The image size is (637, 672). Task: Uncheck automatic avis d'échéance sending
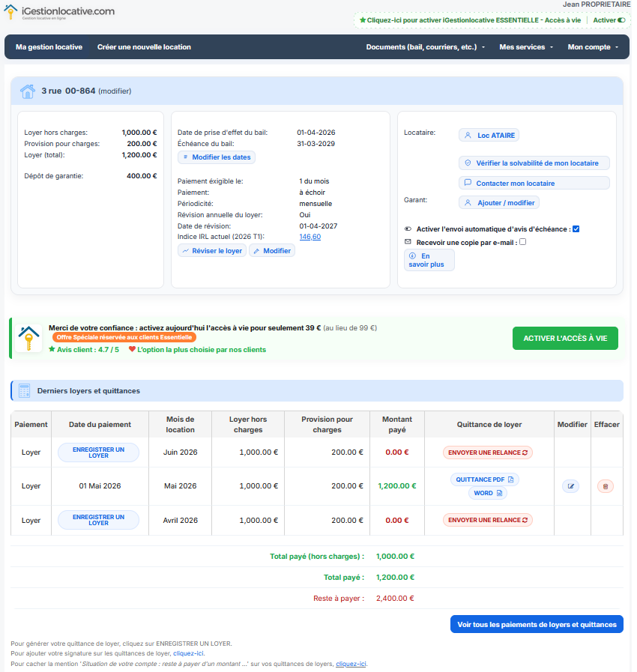click(x=576, y=228)
